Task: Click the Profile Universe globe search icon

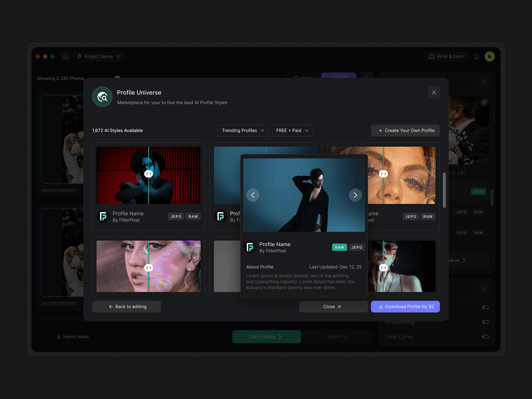Action: (x=102, y=97)
